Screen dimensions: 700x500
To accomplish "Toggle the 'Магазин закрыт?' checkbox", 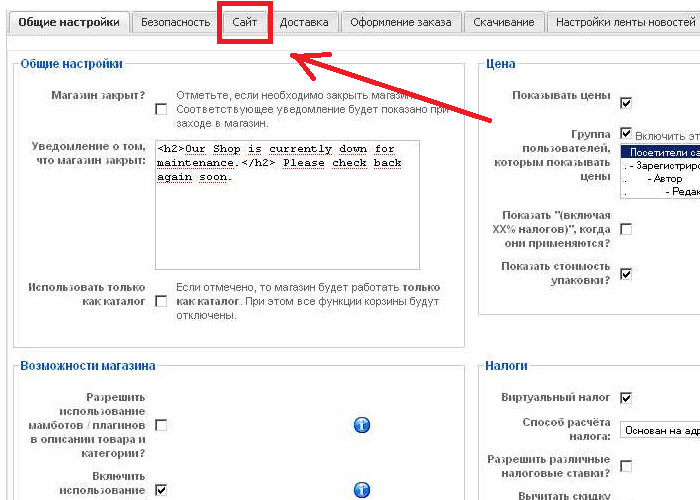I will 161,109.
